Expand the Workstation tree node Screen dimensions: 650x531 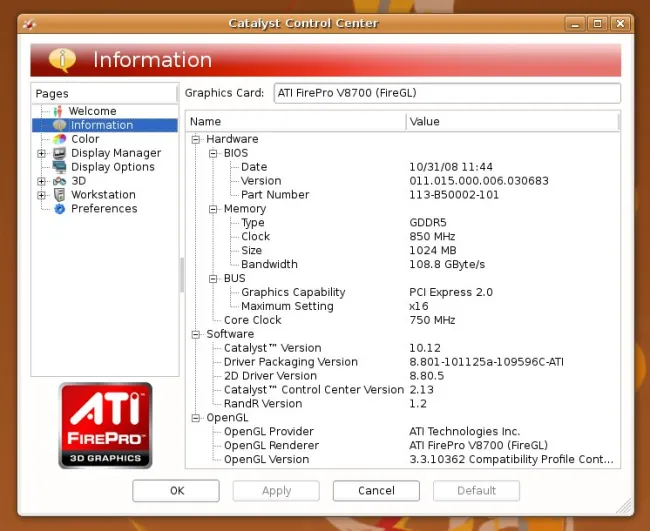(x=41, y=195)
